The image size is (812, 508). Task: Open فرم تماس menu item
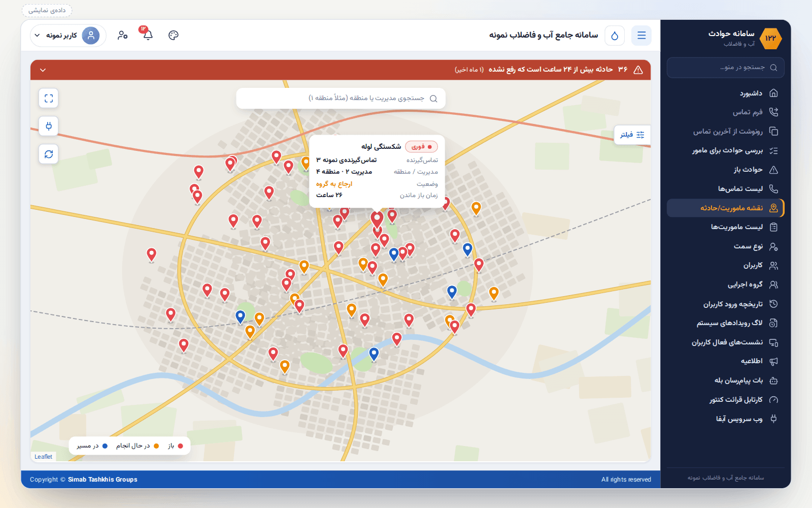725,112
